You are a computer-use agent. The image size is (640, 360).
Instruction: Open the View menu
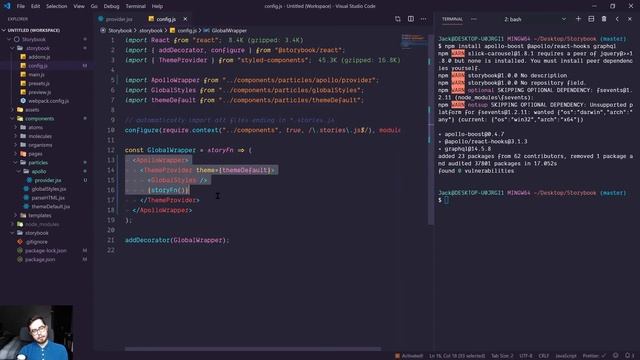(x=79, y=6)
